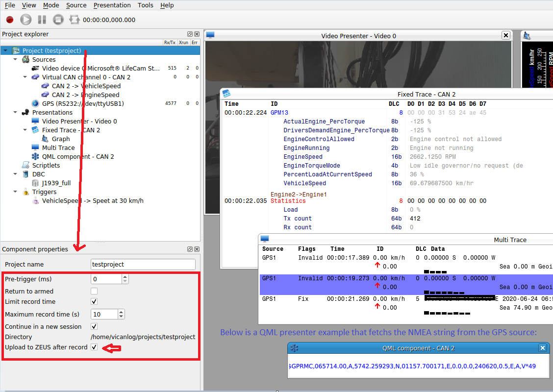Float the Project explorer panel

[x=190, y=34]
